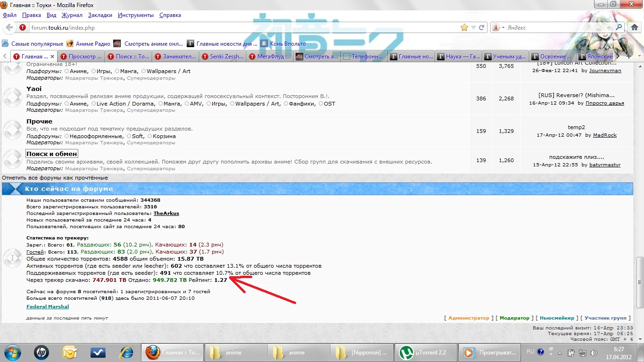Show hidden system tray icons
644x362 pixels.
coord(560,352)
